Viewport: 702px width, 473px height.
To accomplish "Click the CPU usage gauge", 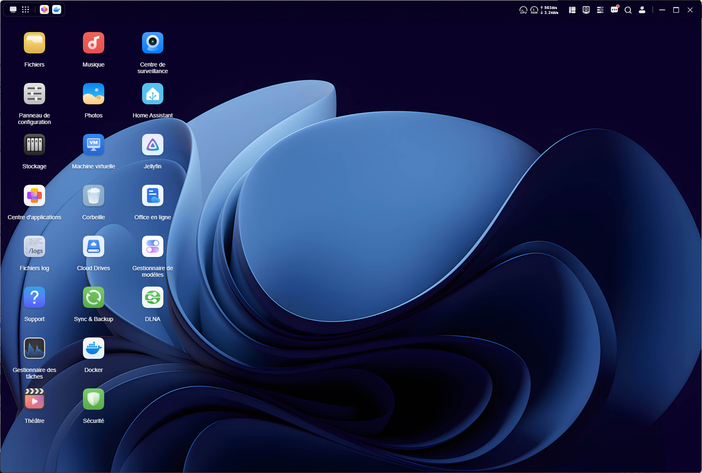I will pyautogui.click(x=523, y=10).
